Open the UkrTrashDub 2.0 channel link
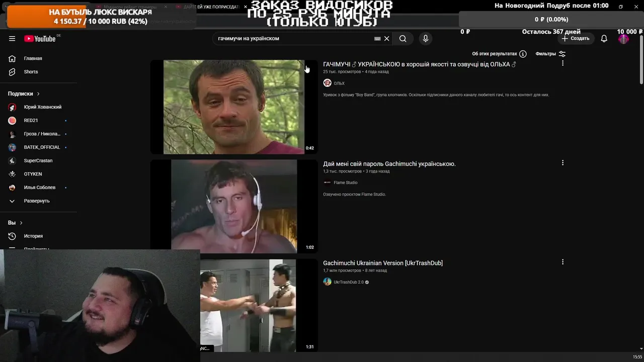Screen dimensions: 644x362 pyautogui.click(x=349, y=282)
